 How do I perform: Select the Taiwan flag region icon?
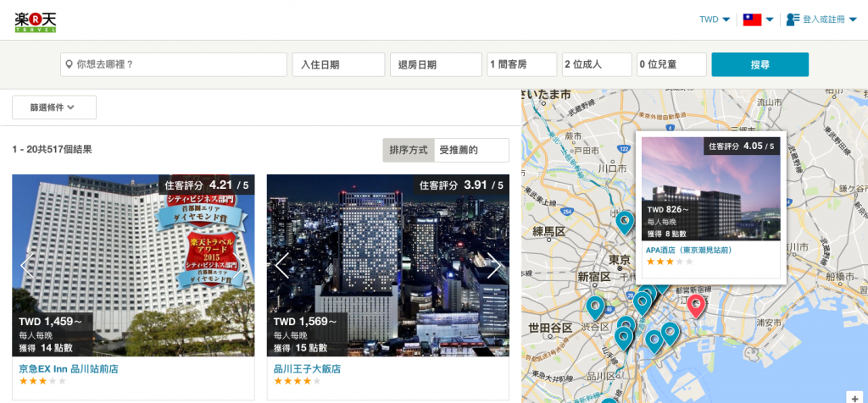[753, 20]
